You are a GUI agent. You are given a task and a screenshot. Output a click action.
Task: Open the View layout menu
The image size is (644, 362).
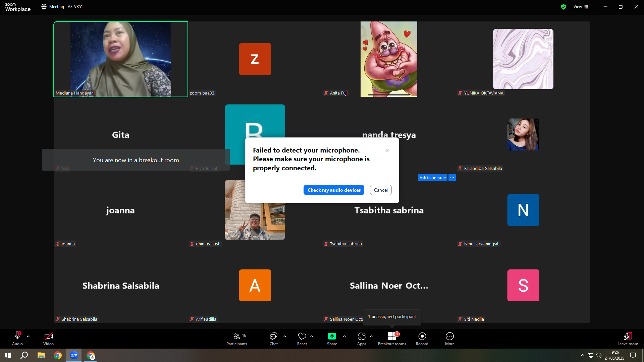pos(581,7)
